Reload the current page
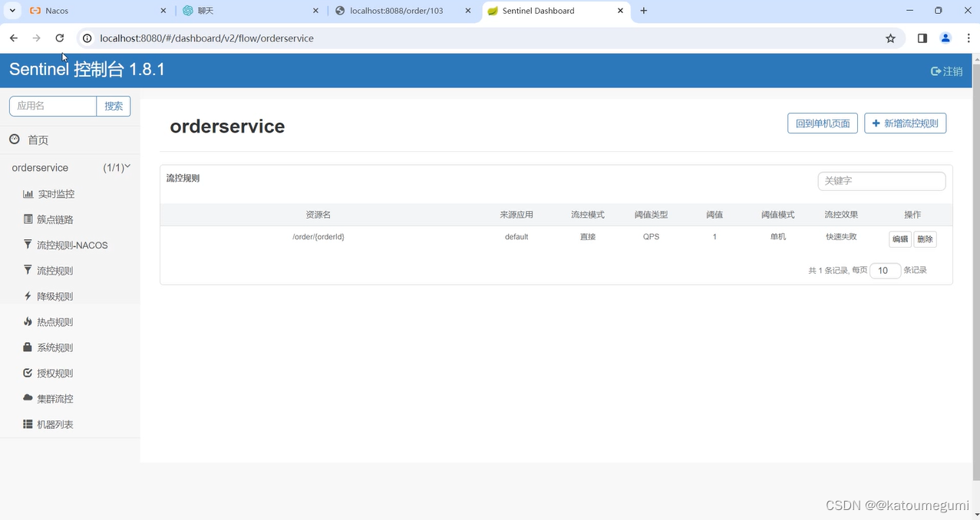 (60, 38)
